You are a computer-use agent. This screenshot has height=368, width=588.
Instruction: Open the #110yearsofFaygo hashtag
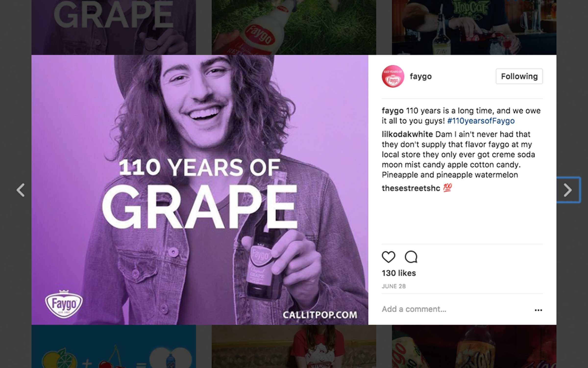[481, 121]
